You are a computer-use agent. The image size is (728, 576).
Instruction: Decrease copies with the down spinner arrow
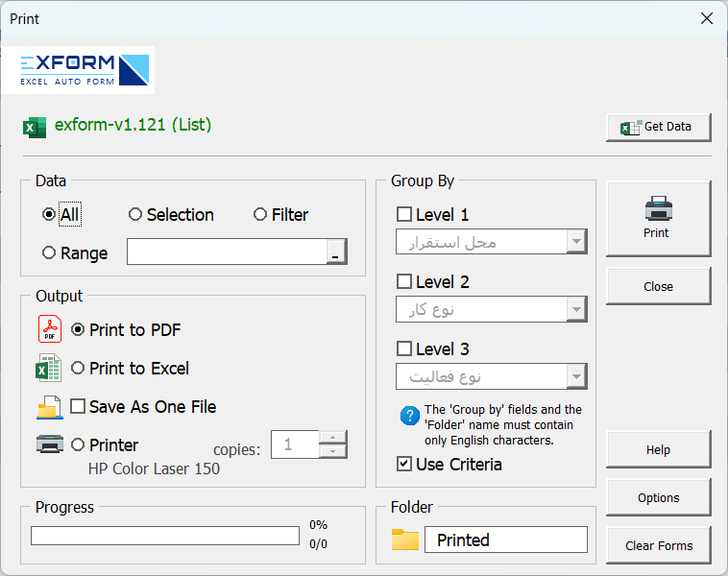(x=332, y=451)
